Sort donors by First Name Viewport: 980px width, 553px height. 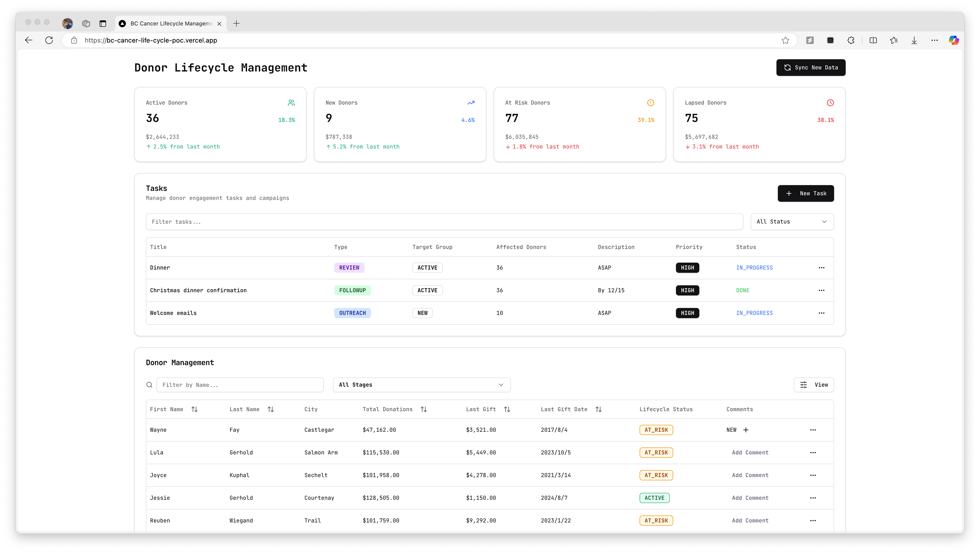[x=195, y=409]
